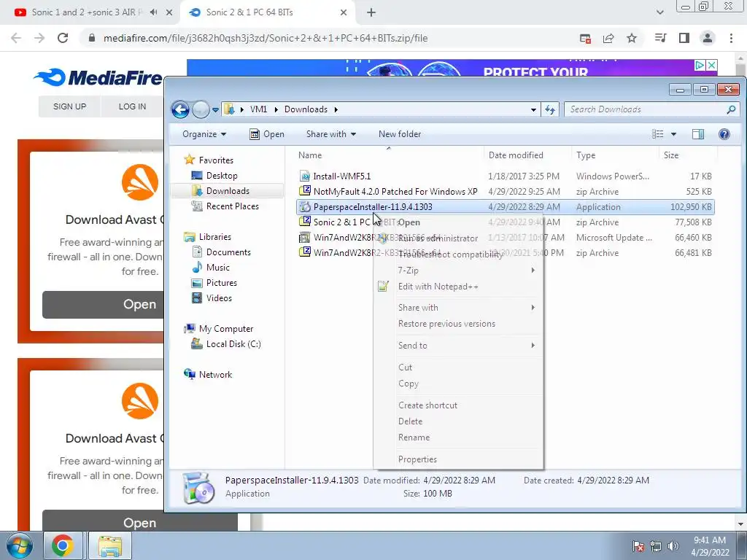This screenshot has height=560, width=747.
Task: Click Network in sidebar
Action: tap(215, 375)
